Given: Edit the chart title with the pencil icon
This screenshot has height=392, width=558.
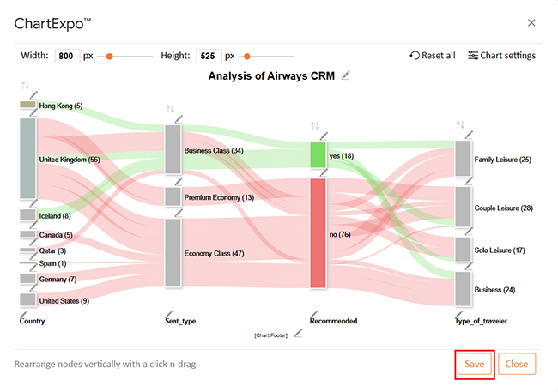Looking at the screenshot, I should pyautogui.click(x=346, y=75).
